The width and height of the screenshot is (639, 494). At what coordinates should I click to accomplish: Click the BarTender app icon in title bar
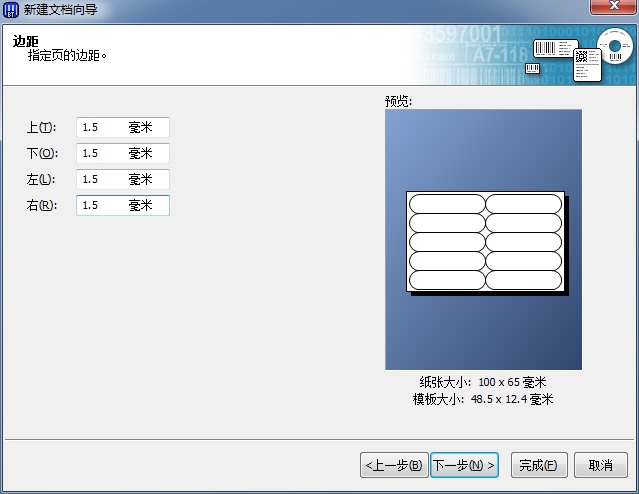coord(12,11)
